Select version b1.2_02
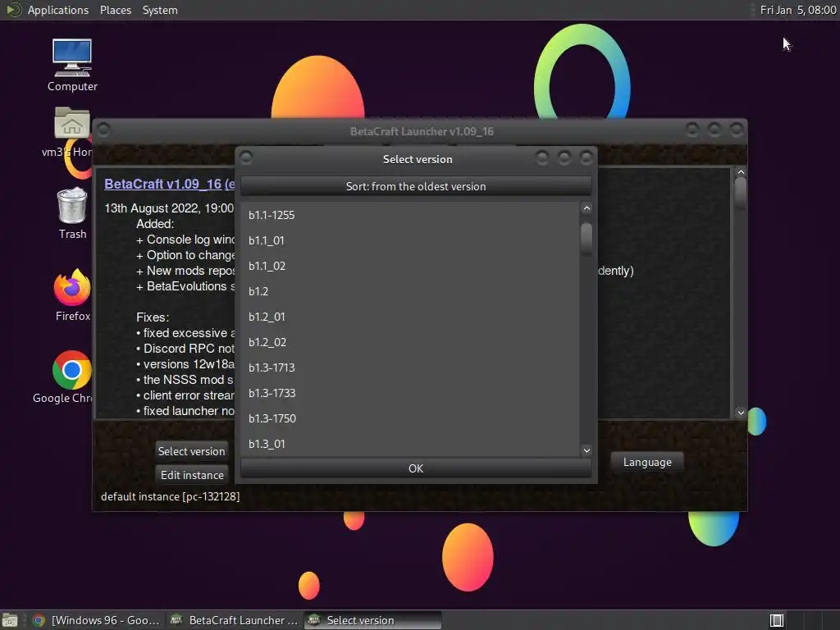This screenshot has width=840, height=630. [x=410, y=342]
